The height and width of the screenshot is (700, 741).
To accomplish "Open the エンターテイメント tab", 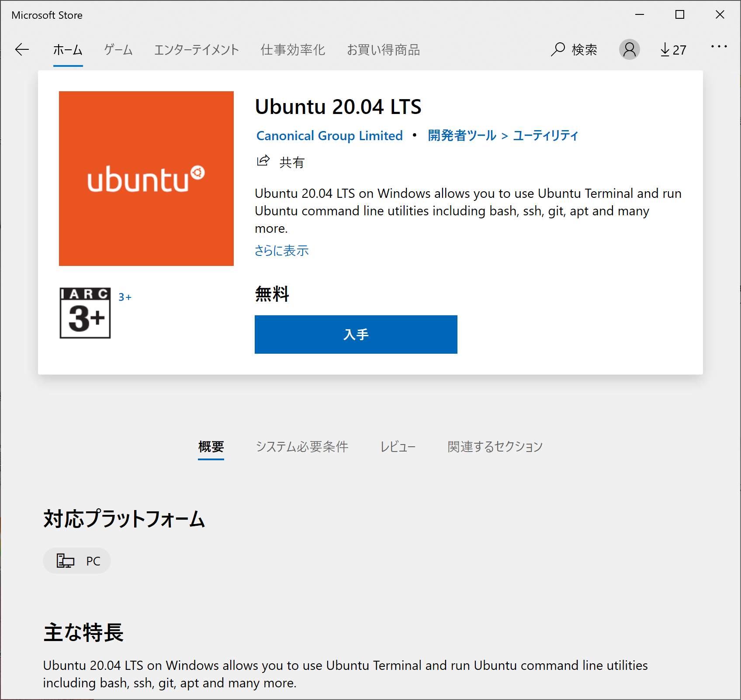I will (197, 50).
